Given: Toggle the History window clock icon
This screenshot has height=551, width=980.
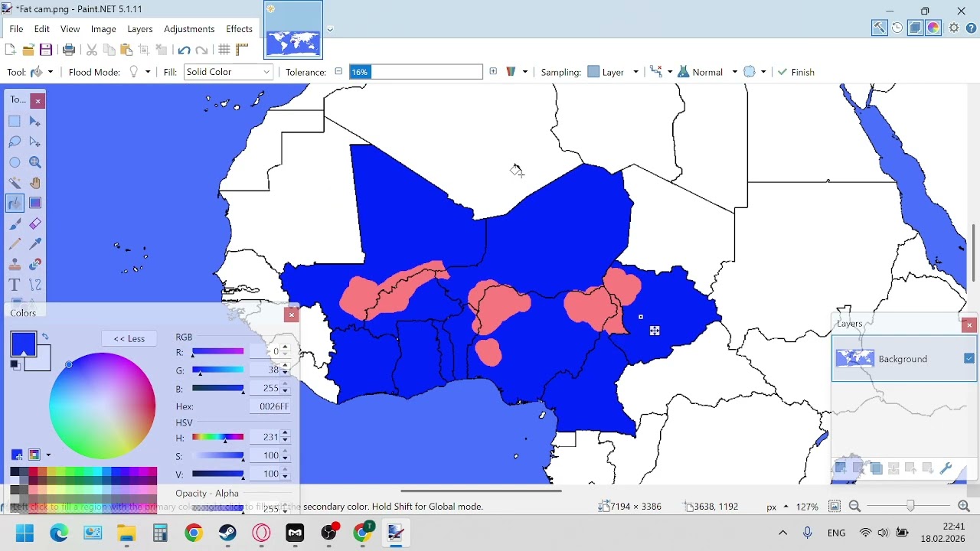Looking at the screenshot, I should coord(897,28).
